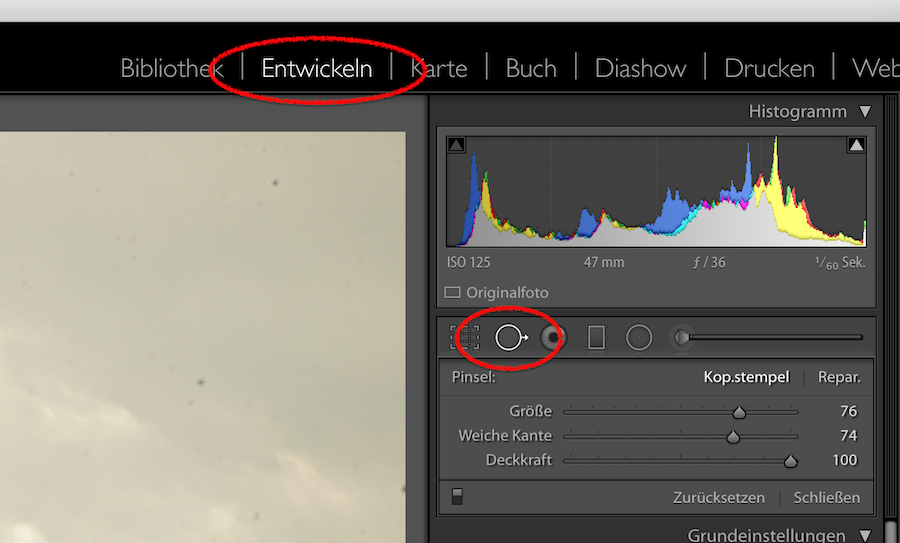This screenshot has height=543, width=900.
Task: Open the Drucken module
Action: (x=769, y=68)
